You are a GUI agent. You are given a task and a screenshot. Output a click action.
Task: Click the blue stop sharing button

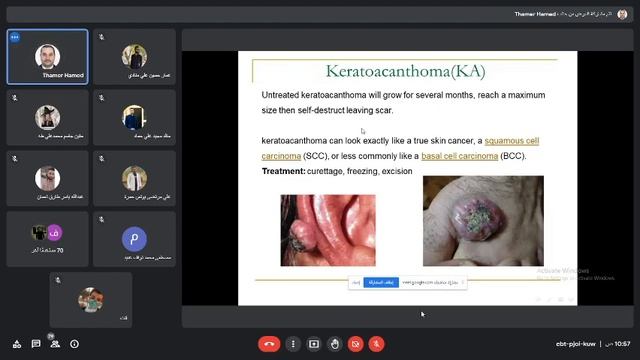click(381, 282)
